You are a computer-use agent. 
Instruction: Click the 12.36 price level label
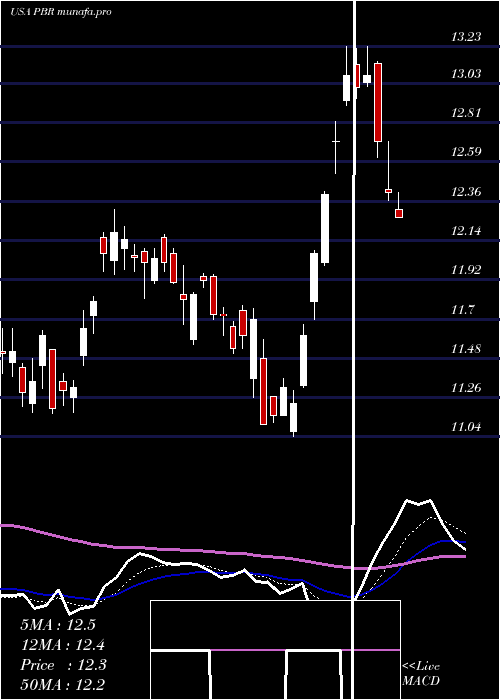pyautogui.click(x=466, y=192)
